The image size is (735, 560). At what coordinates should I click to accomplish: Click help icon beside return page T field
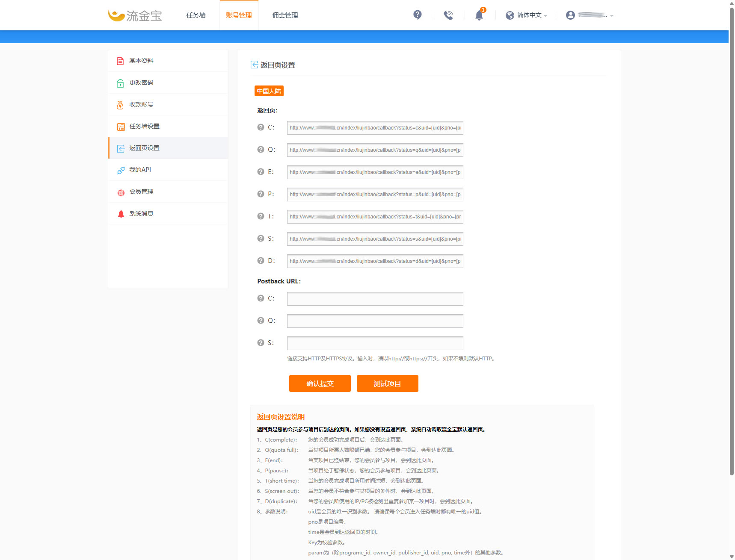point(261,216)
